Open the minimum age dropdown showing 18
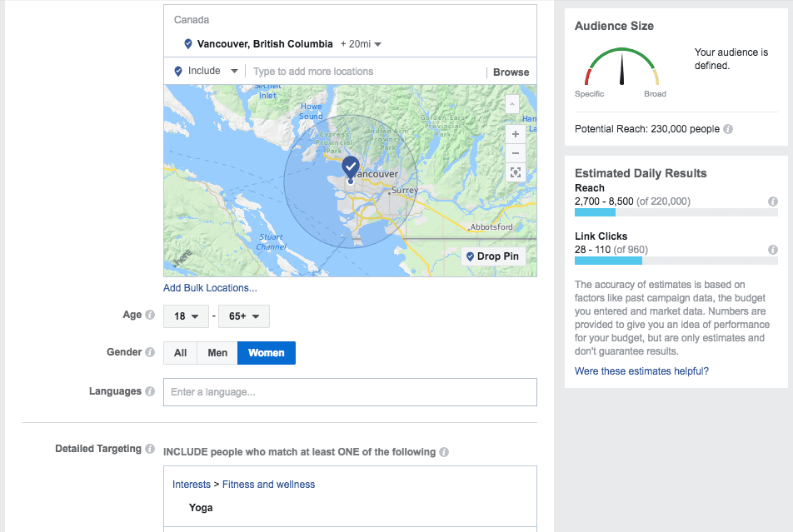Image resolution: width=793 pixels, height=532 pixels. pos(186,316)
